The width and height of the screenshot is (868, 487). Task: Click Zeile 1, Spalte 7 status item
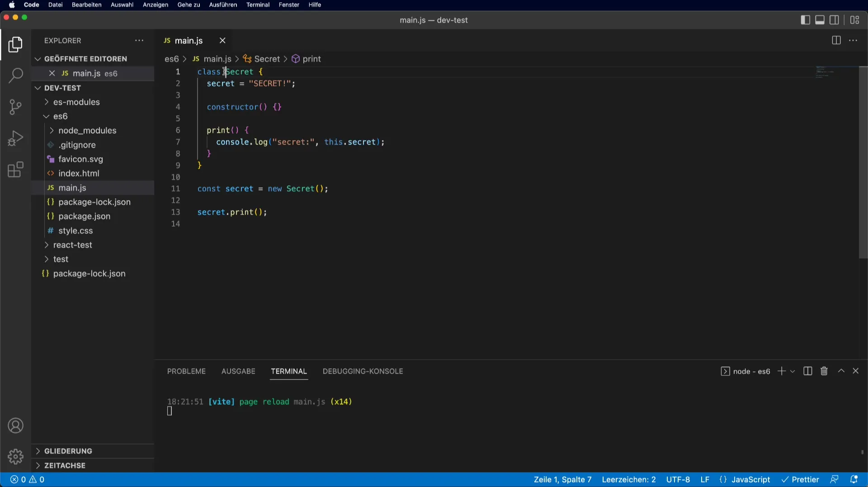562,480
